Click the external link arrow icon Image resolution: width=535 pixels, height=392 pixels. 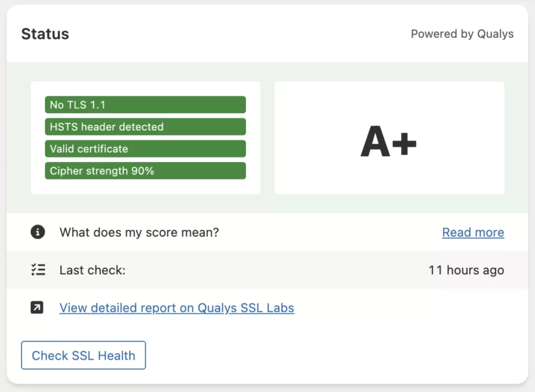click(38, 308)
